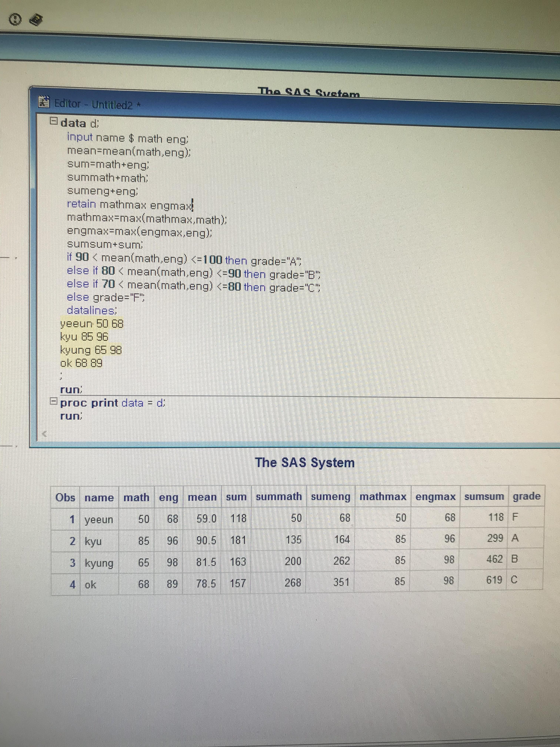Click the 'kyung' name cell in results
Viewport: 560px width, 747px height.
pyautogui.click(x=99, y=563)
